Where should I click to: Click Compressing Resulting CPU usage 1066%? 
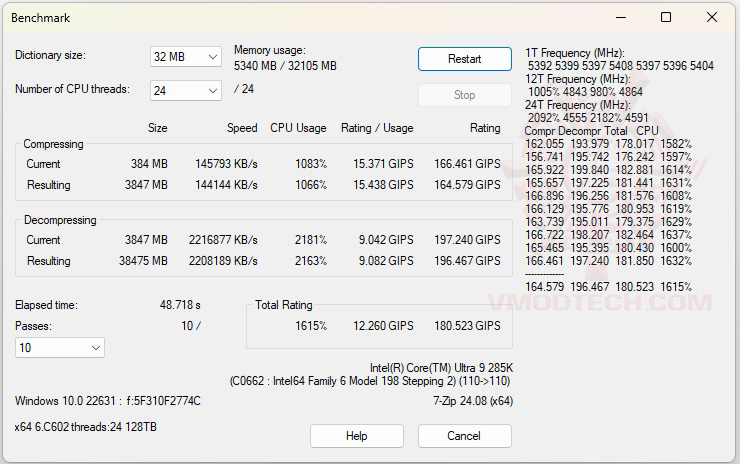click(311, 185)
